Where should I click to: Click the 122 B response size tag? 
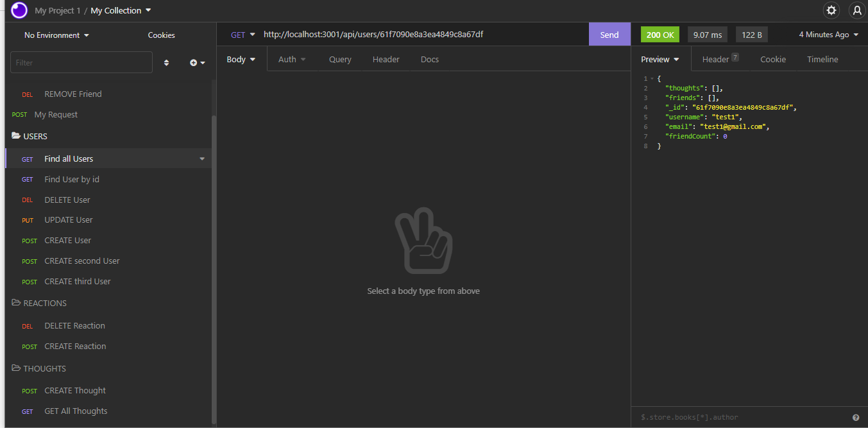pos(751,35)
